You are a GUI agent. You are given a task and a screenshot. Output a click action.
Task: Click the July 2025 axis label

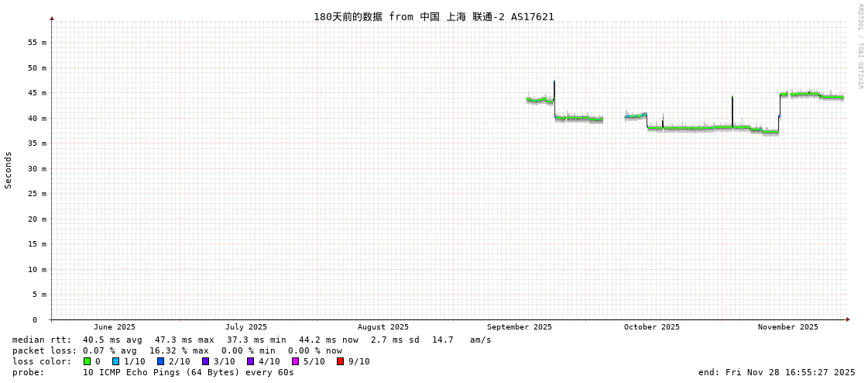[246, 327]
